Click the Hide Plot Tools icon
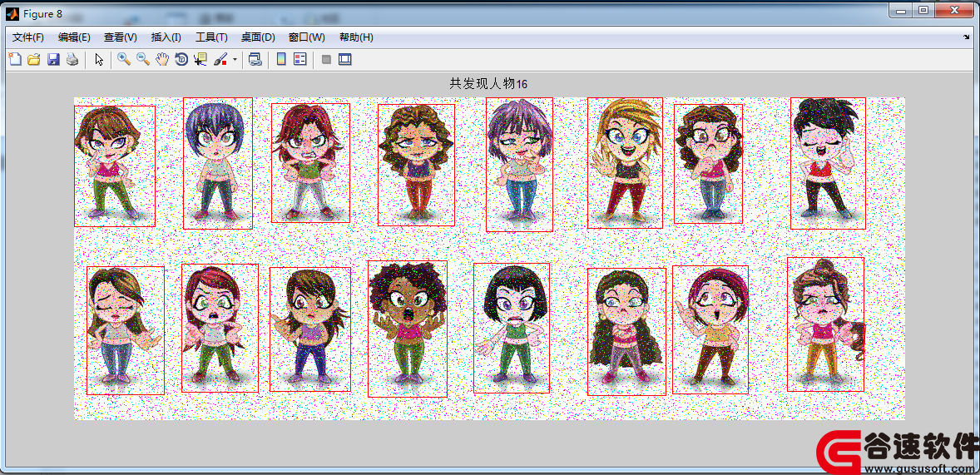 click(325, 59)
